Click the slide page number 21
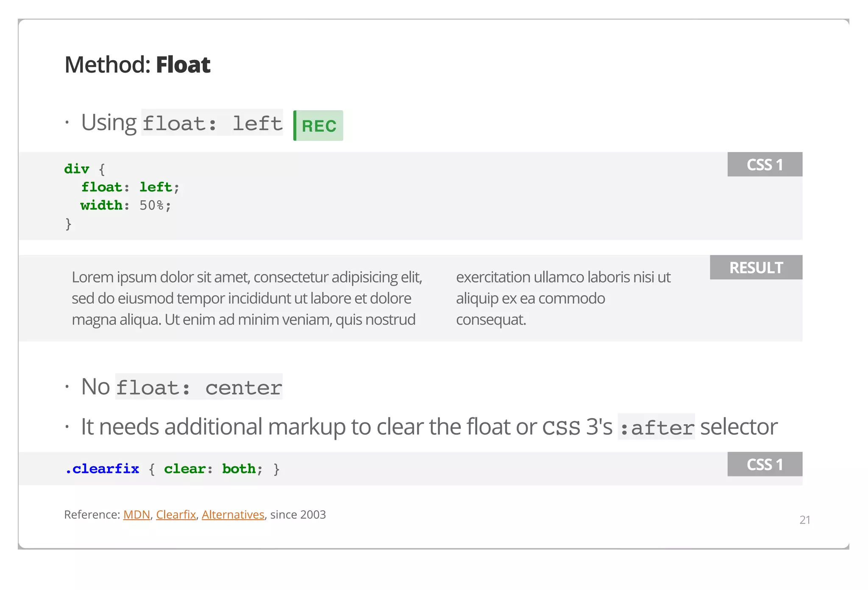Viewport: 868px width, 590px height. 804,520
